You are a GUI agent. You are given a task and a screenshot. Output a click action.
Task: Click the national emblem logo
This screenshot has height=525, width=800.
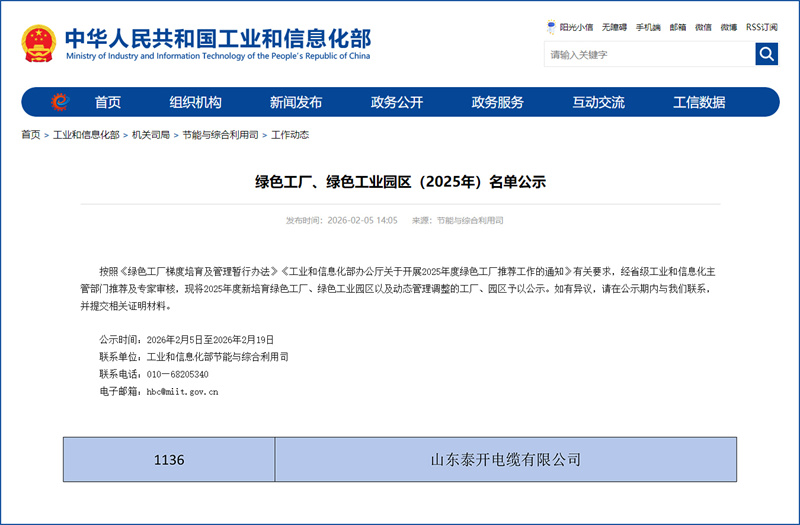[39, 44]
